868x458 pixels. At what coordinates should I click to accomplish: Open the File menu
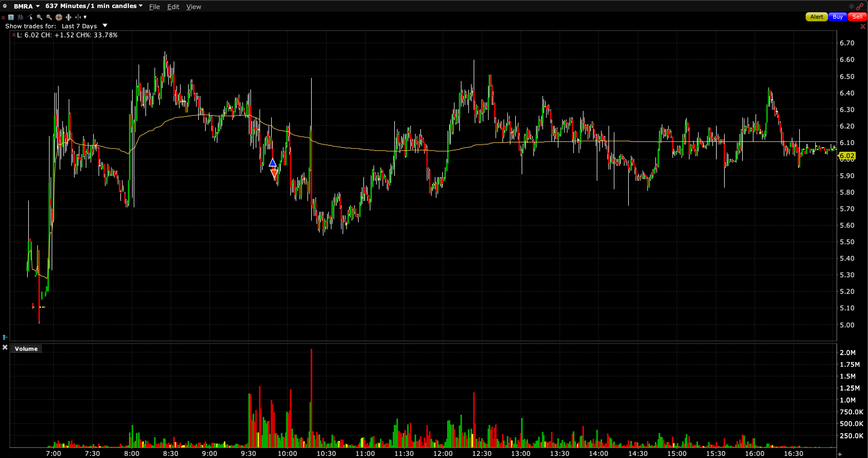point(154,7)
